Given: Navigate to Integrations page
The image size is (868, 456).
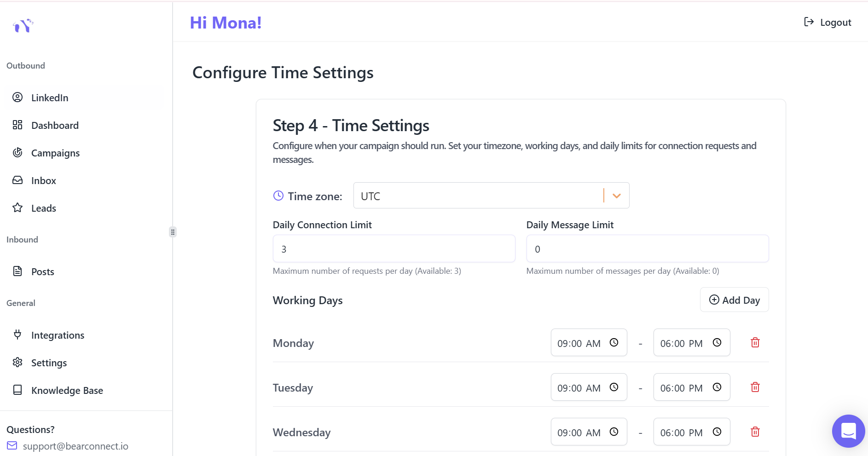Looking at the screenshot, I should coord(58,335).
